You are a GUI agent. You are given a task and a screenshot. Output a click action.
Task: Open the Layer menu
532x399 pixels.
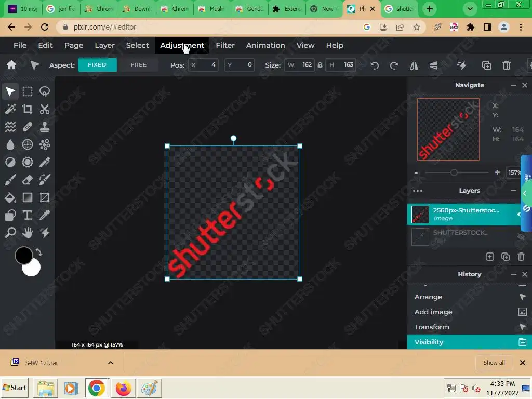coord(104,45)
